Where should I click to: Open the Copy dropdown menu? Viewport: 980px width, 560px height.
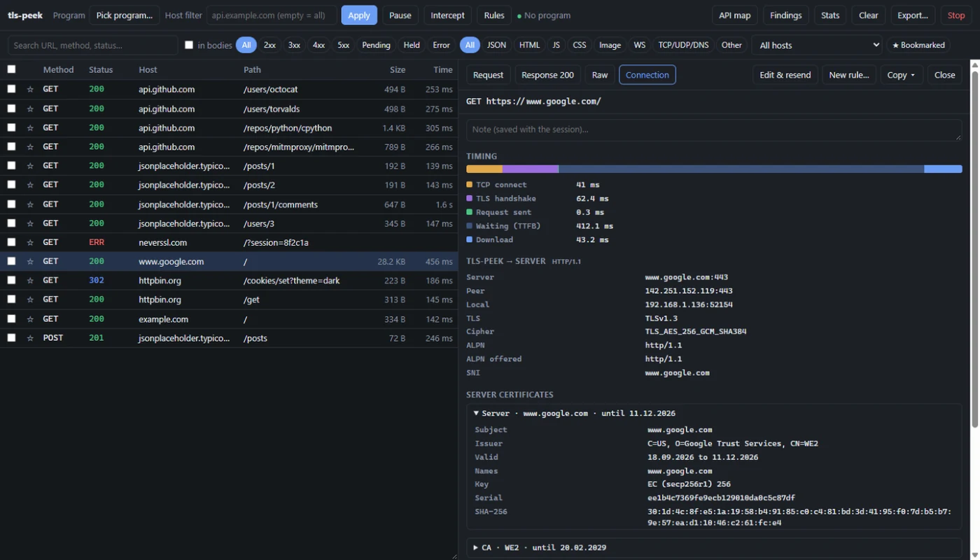coord(901,75)
